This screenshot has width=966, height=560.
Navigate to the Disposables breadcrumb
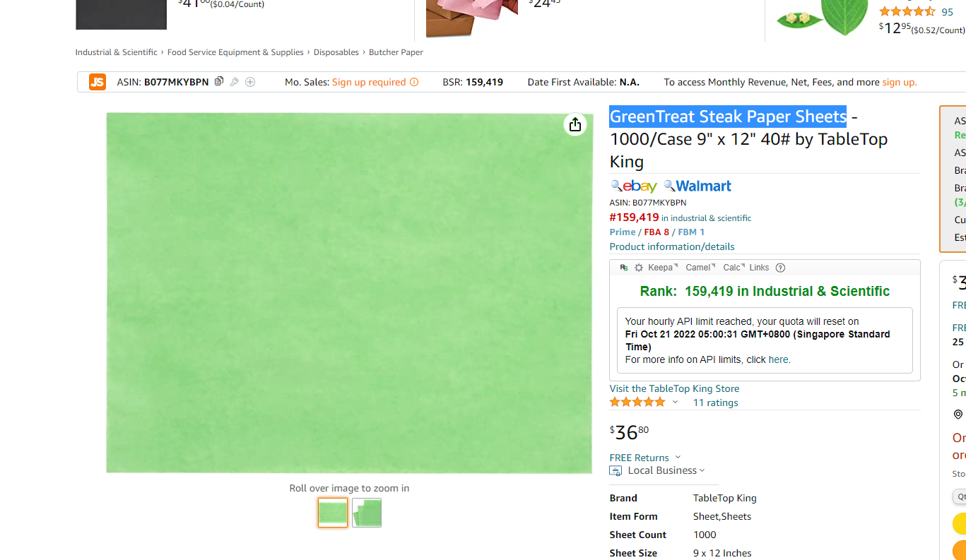(336, 52)
